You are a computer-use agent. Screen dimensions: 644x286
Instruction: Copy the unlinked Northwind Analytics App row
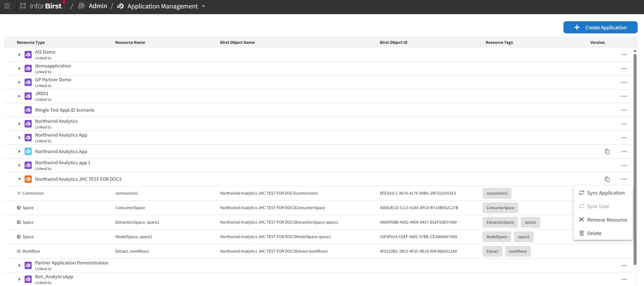(607, 151)
